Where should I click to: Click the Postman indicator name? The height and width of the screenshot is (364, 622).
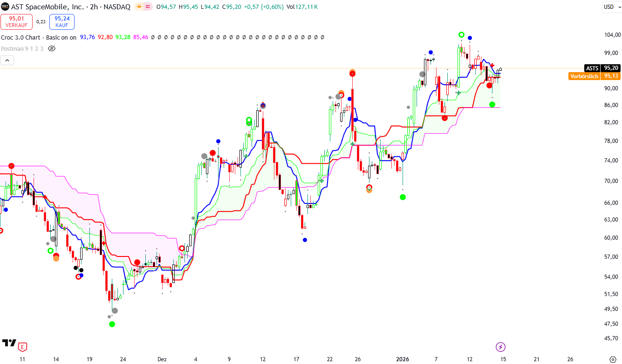point(12,48)
